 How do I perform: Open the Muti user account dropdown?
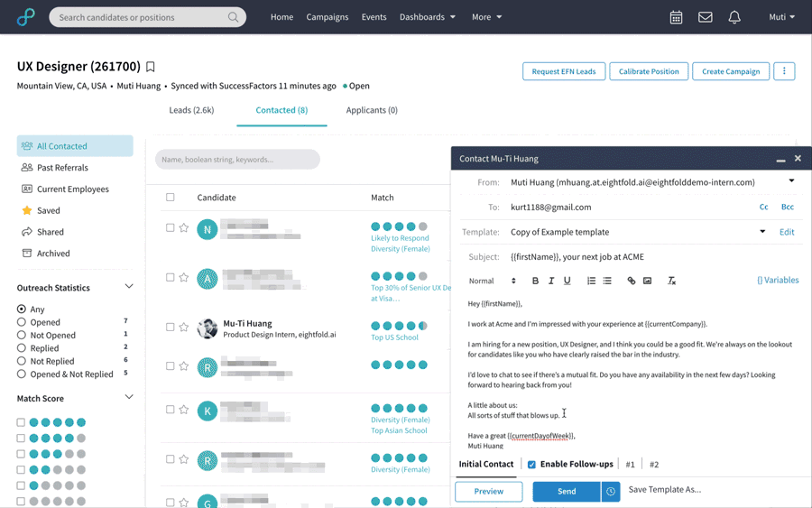(781, 17)
